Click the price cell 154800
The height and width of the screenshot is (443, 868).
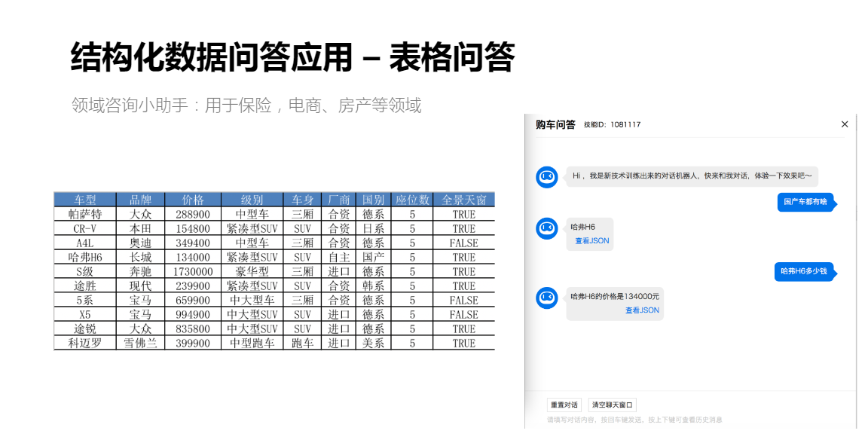tap(193, 229)
